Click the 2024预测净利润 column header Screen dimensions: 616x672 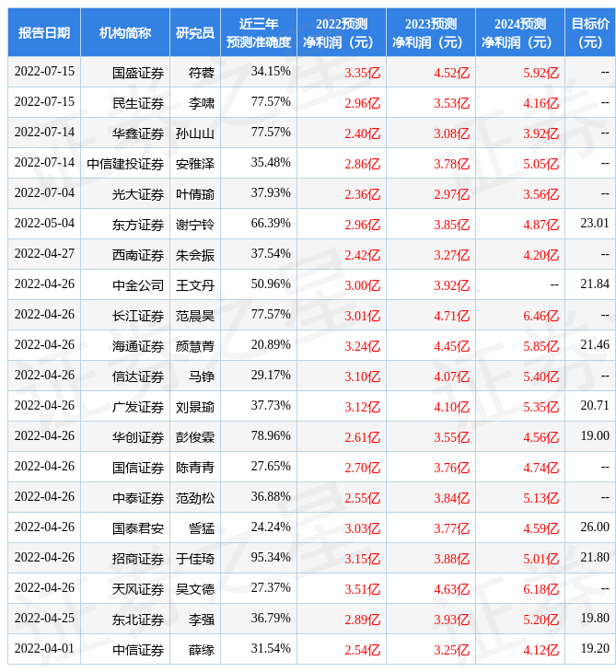(x=520, y=32)
